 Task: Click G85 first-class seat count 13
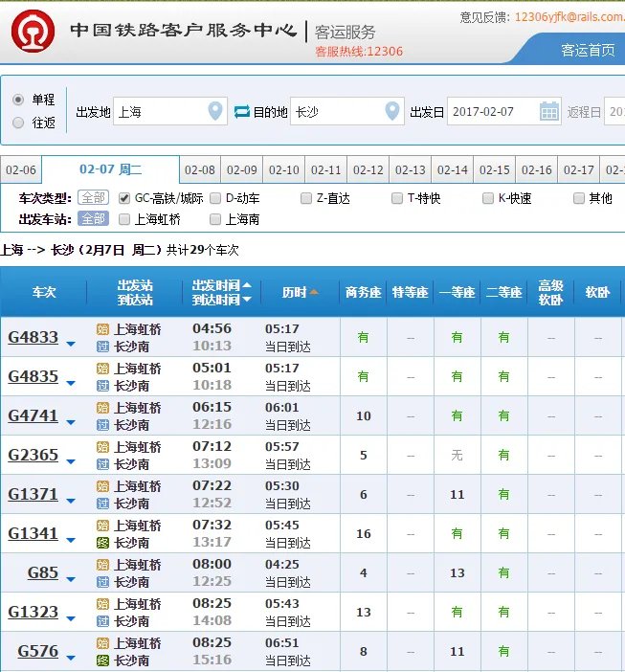pyautogui.click(x=458, y=573)
